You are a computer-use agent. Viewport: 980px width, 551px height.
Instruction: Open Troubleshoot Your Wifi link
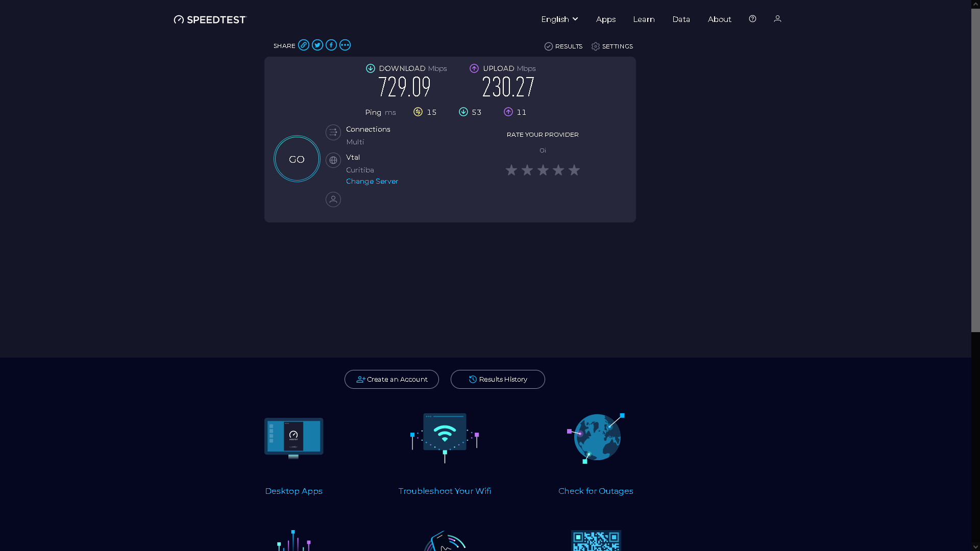tap(445, 491)
